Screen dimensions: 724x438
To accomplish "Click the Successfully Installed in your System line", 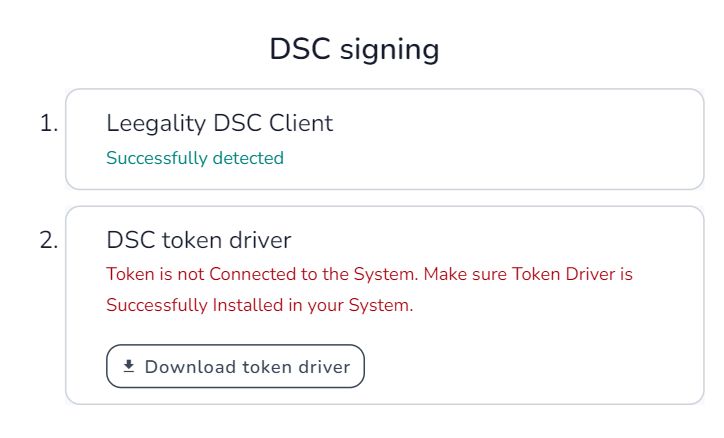I will pyautogui.click(x=259, y=305).
